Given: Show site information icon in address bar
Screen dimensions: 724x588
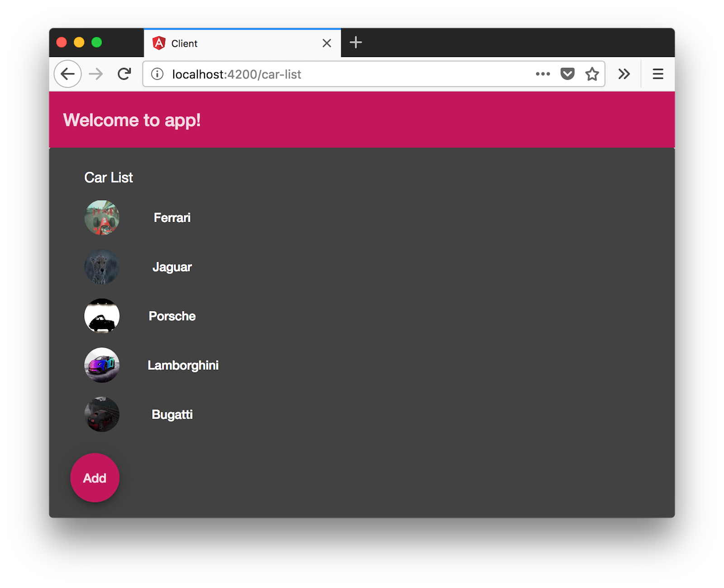Looking at the screenshot, I should [x=157, y=74].
